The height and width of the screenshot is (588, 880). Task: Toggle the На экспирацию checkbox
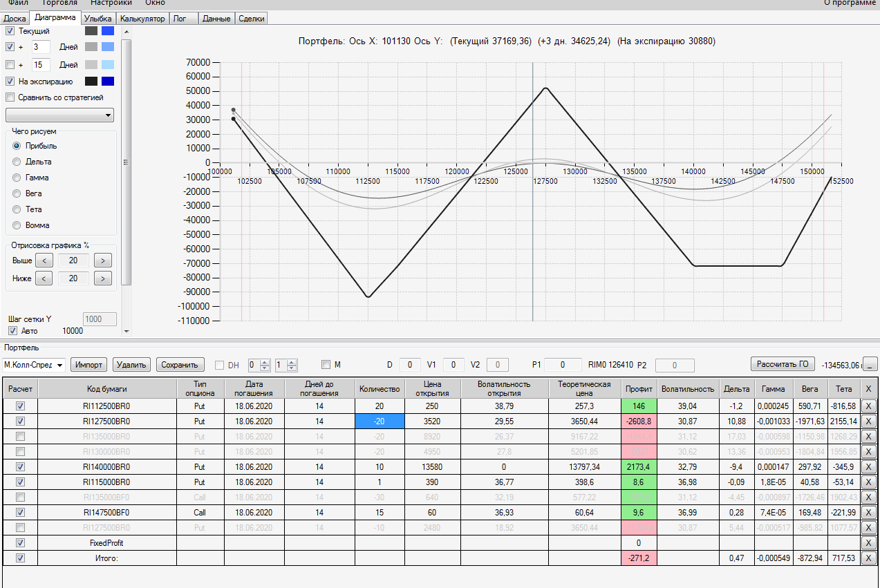(x=10, y=82)
